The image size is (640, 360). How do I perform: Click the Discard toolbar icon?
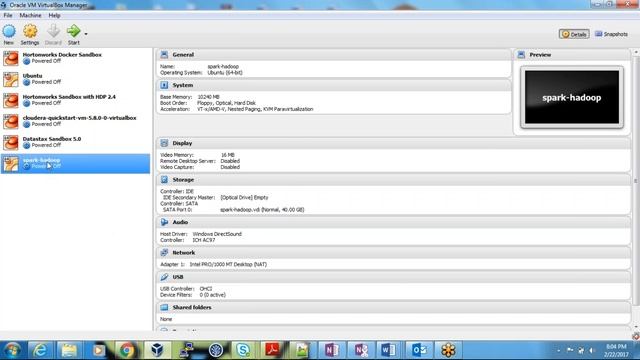click(53, 31)
